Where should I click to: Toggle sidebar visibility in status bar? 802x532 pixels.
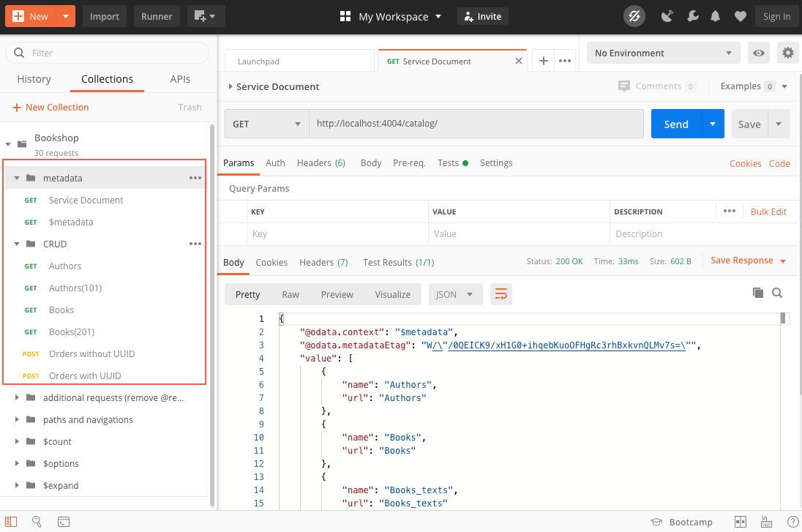(x=11, y=522)
